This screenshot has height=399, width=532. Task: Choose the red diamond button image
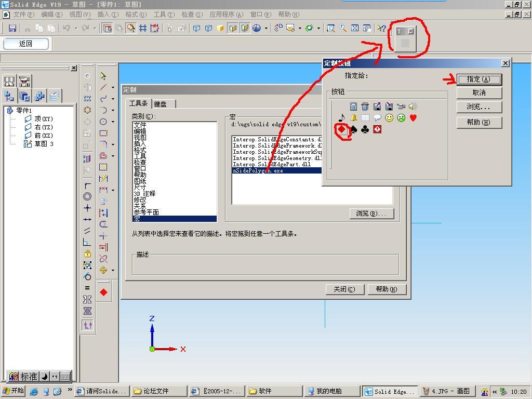pos(341,129)
